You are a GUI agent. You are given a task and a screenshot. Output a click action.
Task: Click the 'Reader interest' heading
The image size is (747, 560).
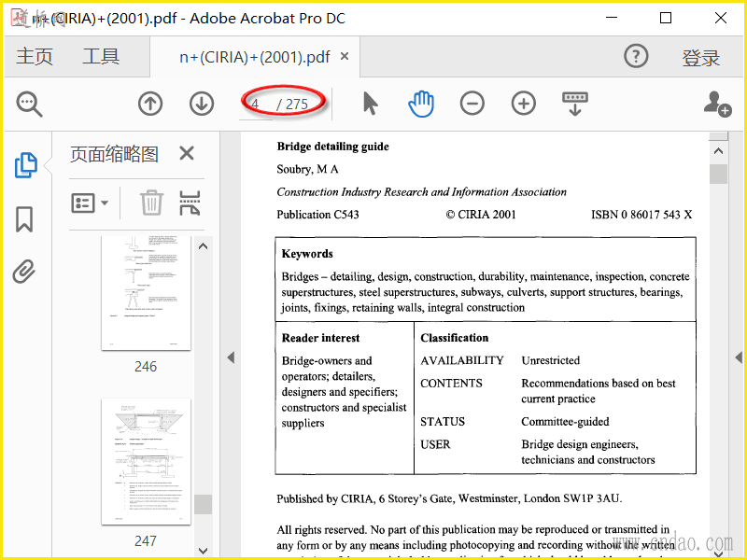coord(320,338)
